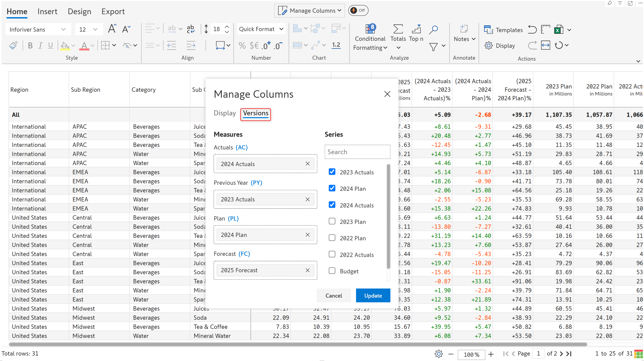Open Conditional Formatting icon
The image size is (644, 361).
click(370, 29)
